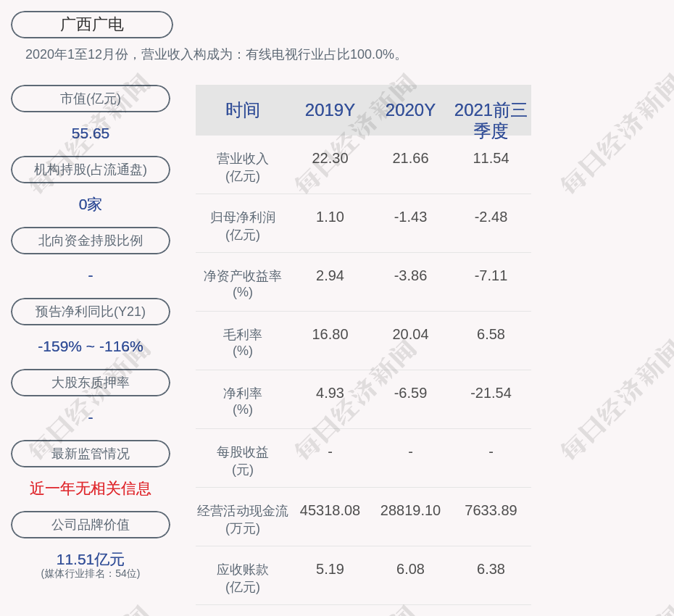Click the 2021前三季度 column header
Screen dimensions: 674x616
[491, 120]
